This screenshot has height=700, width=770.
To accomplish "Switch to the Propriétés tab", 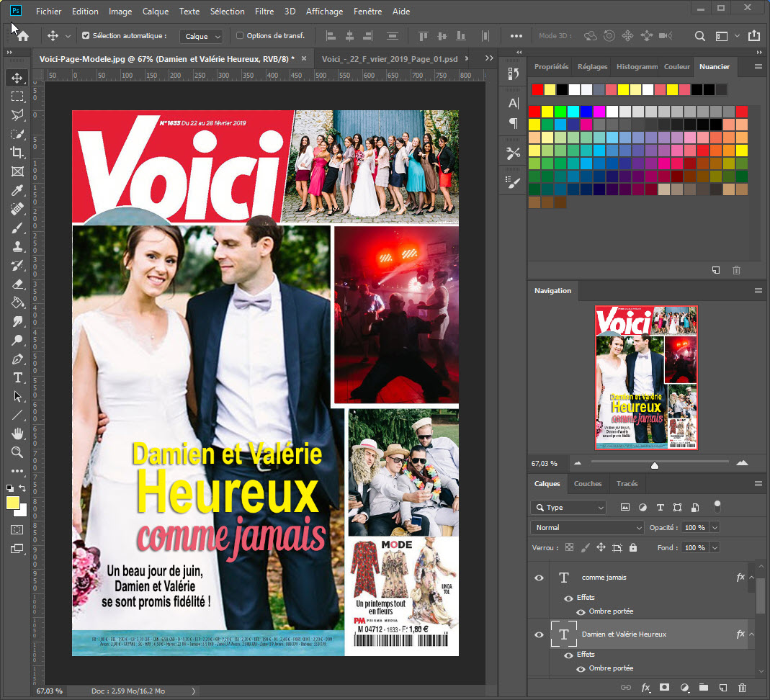I will click(551, 67).
